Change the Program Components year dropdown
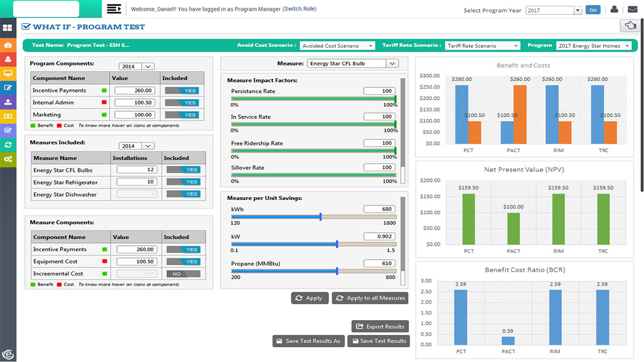This screenshot has width=644, height=362. point(137,66)
